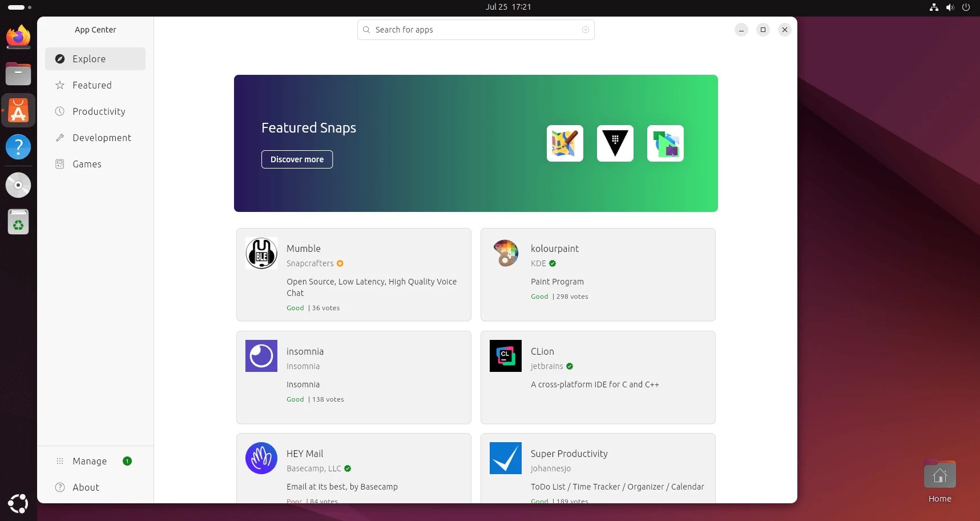Open the Files app in dock
Image resolution: width=980 pixels, height=521 pixels.
pos(18,74)
